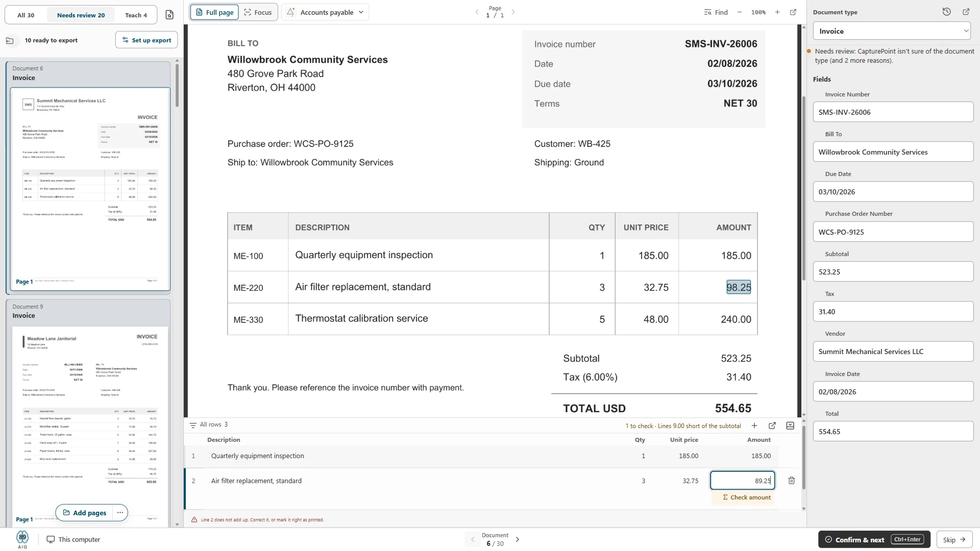Click the Tax field showing 31.40
Image resolution: width=980 pixels, height=551 pixels.
pos(893,311)
